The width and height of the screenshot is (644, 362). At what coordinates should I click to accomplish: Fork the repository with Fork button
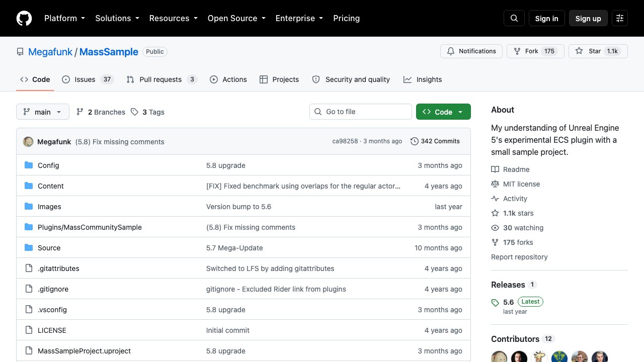coord(535,51)
